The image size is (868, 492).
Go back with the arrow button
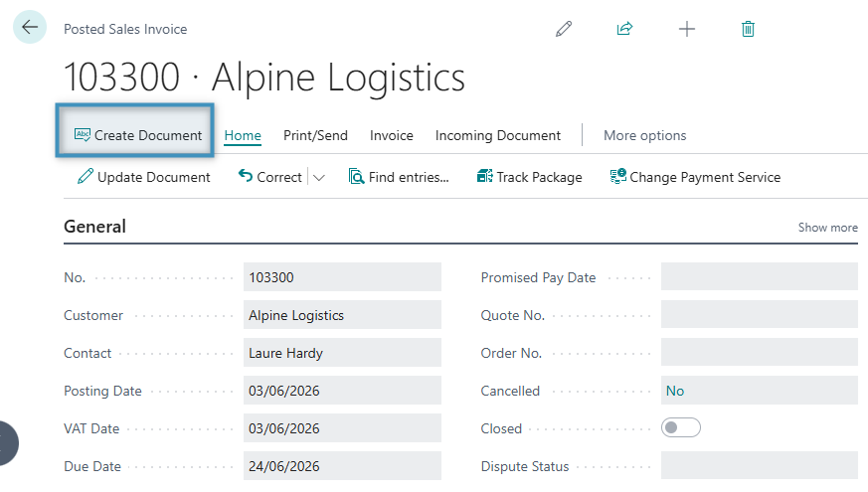30,27
